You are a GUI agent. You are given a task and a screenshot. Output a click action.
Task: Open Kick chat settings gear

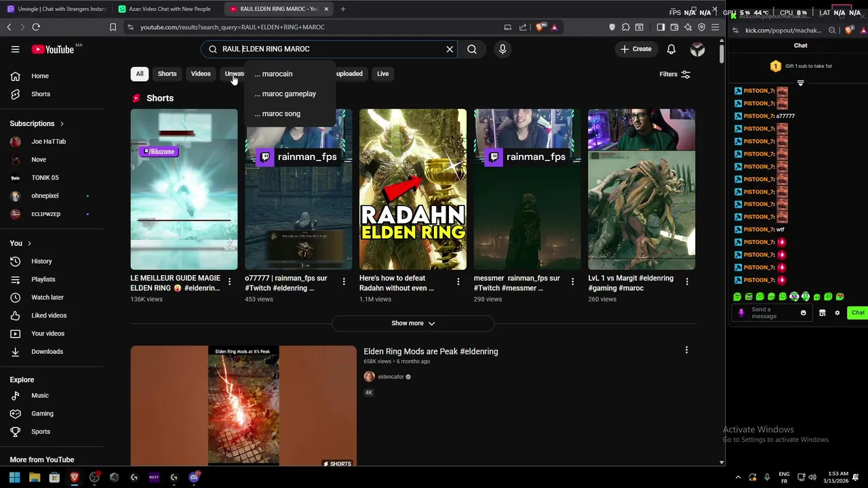pyautogui.click(x=837, y=313)
